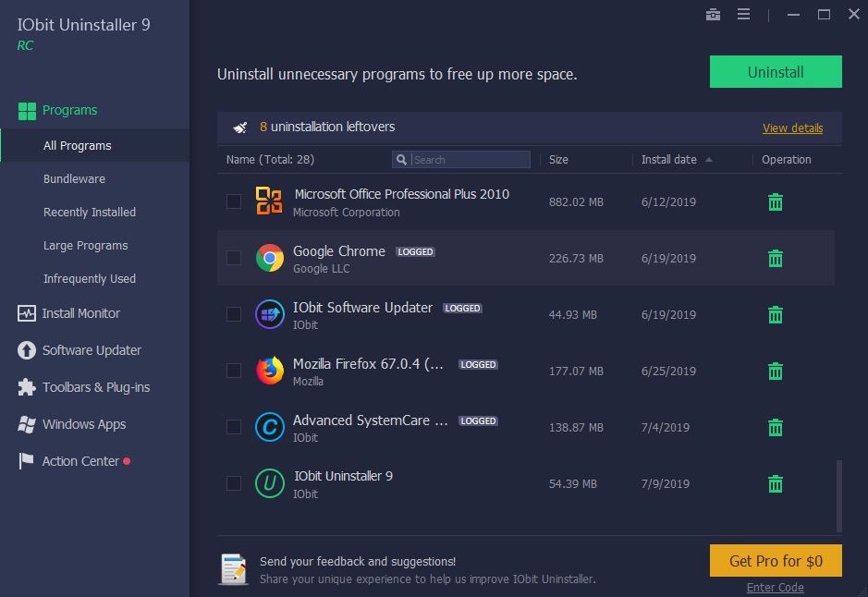The image size is (868, 597).
Task: Click the Mozilla Firefox program icon
Action: (x=270, y=371)
